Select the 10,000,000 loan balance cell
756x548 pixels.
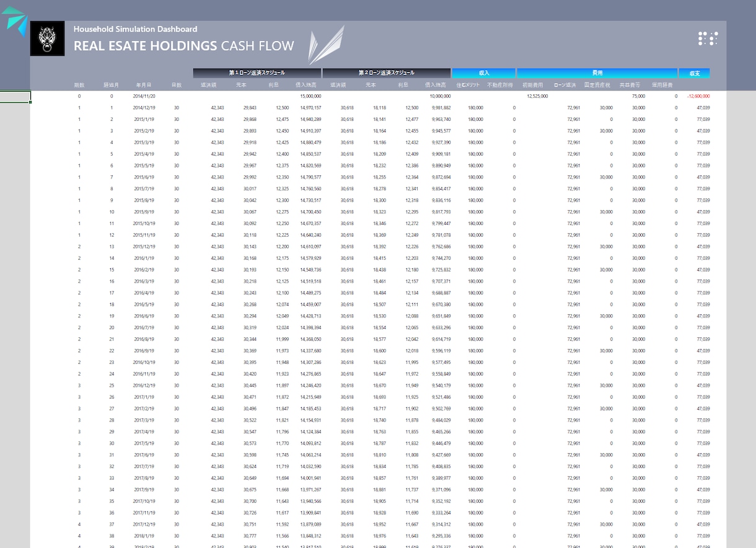coord(440,96)
